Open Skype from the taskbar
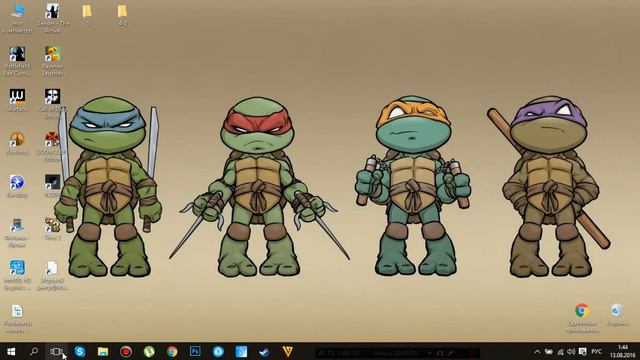 tap(80, 351)
